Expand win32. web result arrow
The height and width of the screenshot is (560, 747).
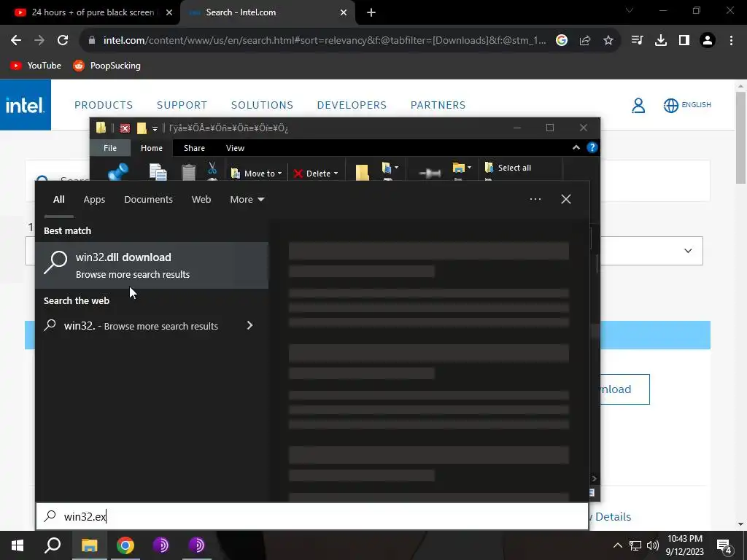point(249,325)
